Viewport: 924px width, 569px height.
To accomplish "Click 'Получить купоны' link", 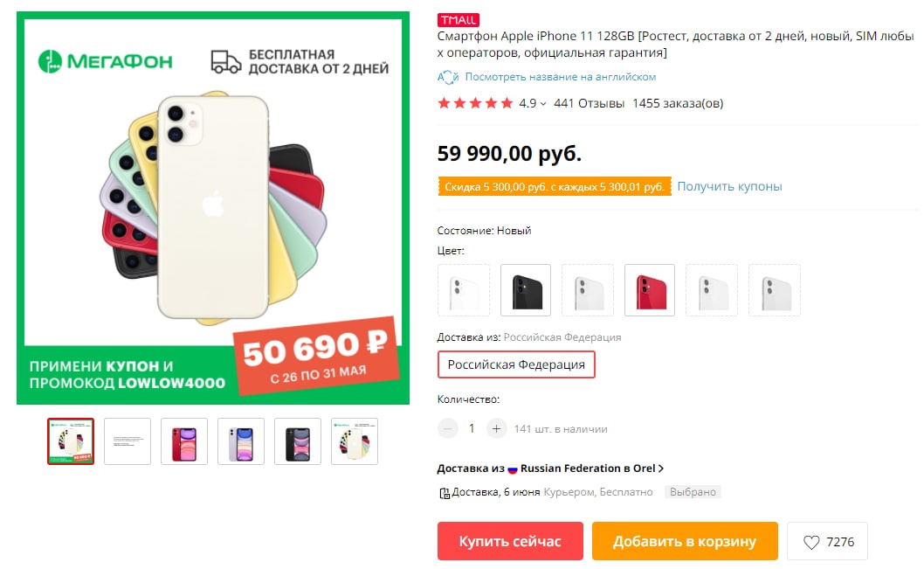I will (729, 186).
